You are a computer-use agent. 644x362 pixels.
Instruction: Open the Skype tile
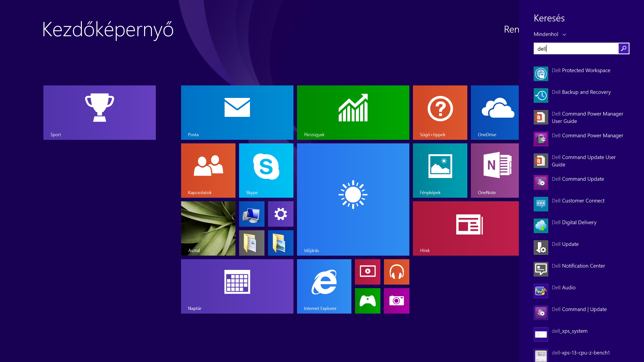coord(266,170)
